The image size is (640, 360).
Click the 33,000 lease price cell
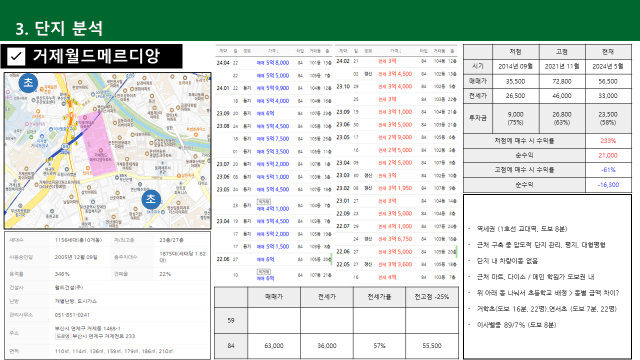pyautogui.click(x=608, y=96)
